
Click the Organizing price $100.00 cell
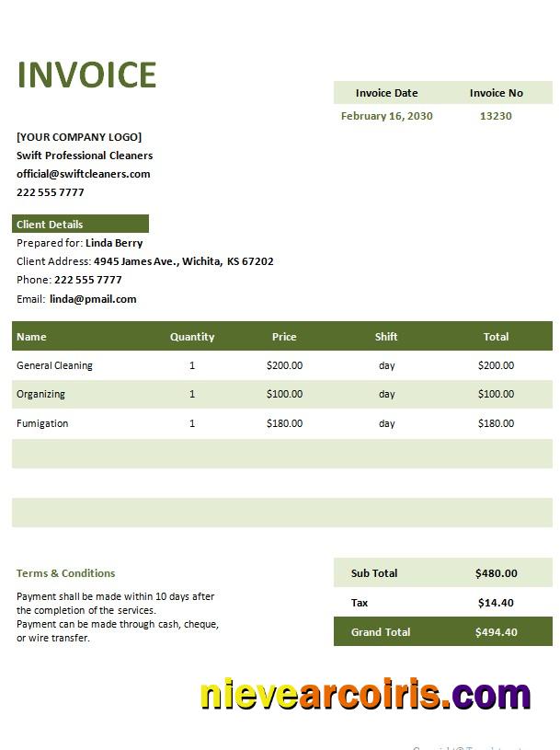pos(284,394)
